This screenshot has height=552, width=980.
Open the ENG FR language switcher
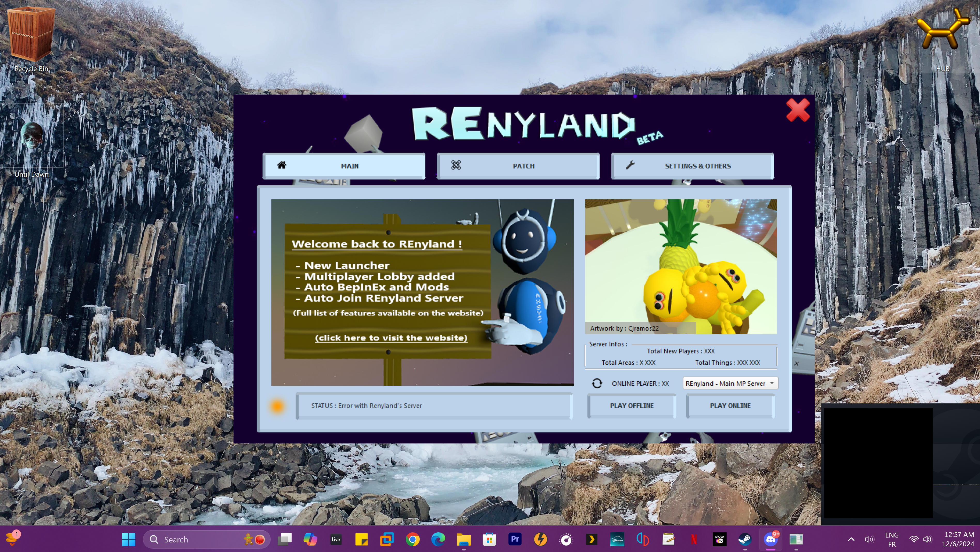point(891,539)
